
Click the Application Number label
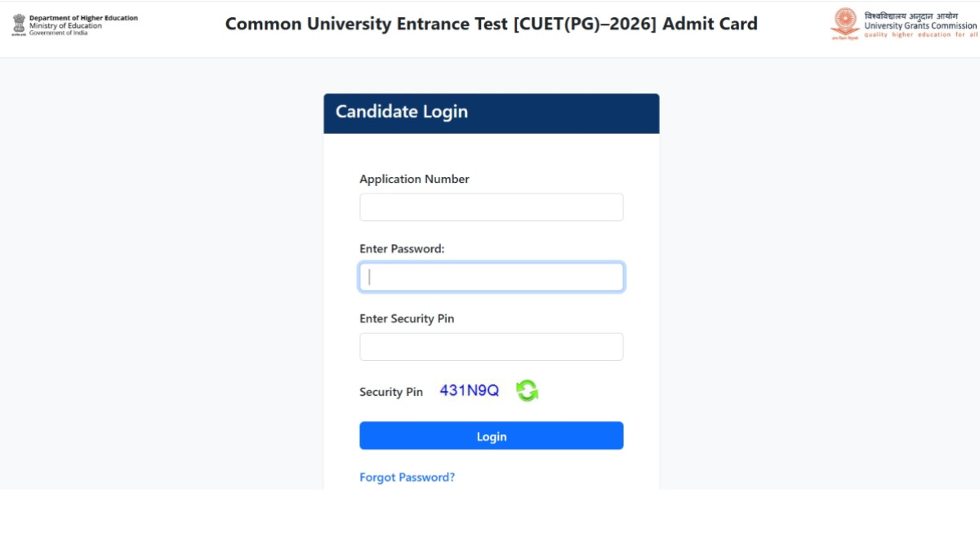click(x=414, y=179)
